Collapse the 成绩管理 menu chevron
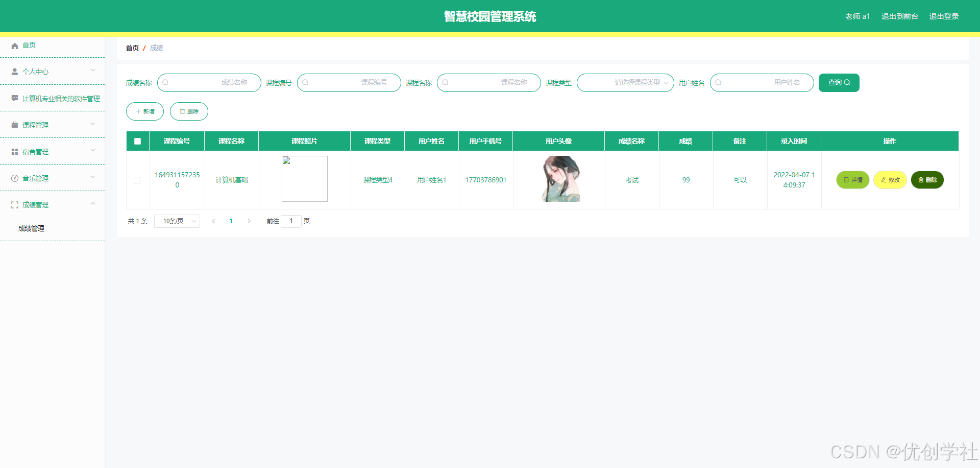Image resolution: width=980 pixels, height=468 pixels. click(x=93, y=203)
